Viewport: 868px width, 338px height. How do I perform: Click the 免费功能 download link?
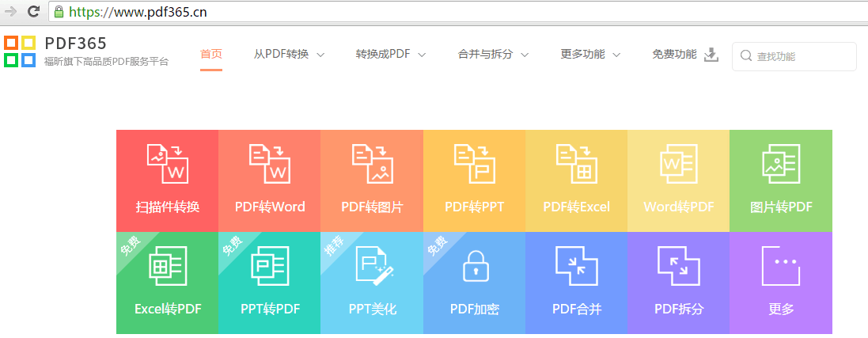684,55
